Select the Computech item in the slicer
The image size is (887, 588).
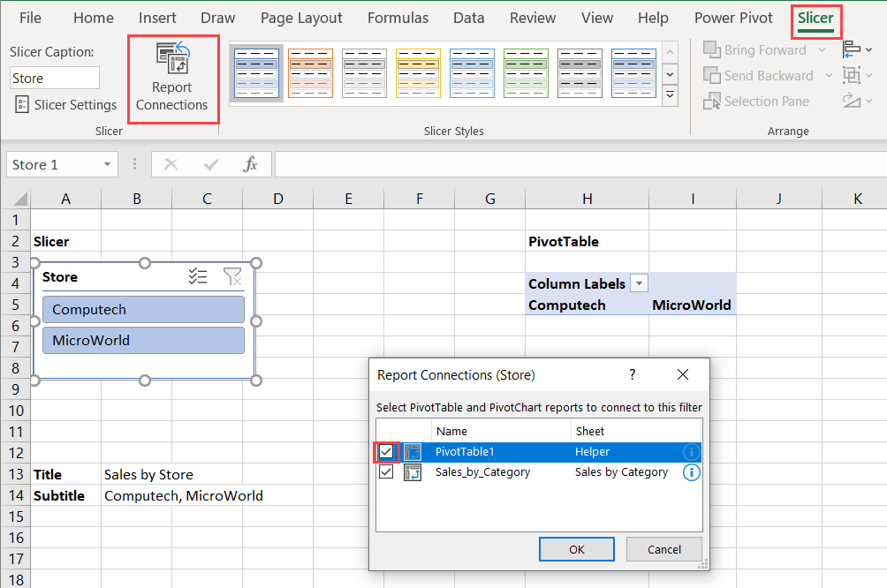coord(143,310)
